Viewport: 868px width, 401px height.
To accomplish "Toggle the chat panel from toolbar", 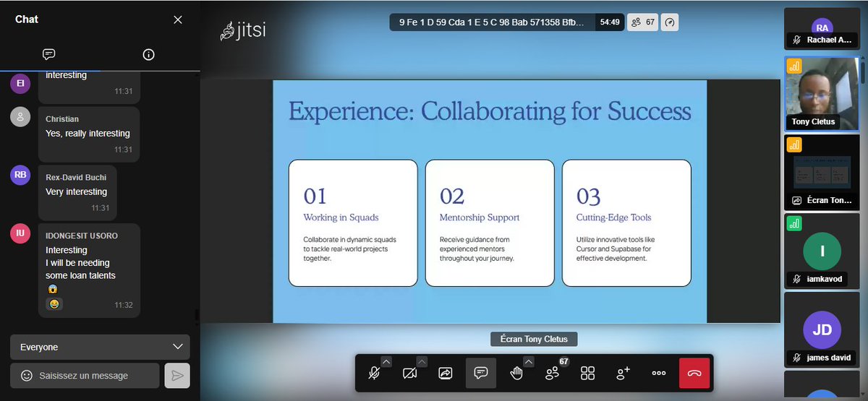I will tap(480, 373).
